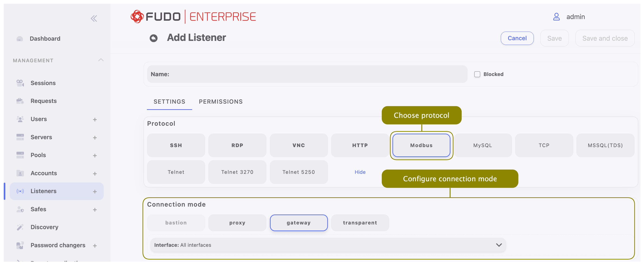Enable the Blocked checkbox
The image size is (644, 267).
(x=477, y=74)
